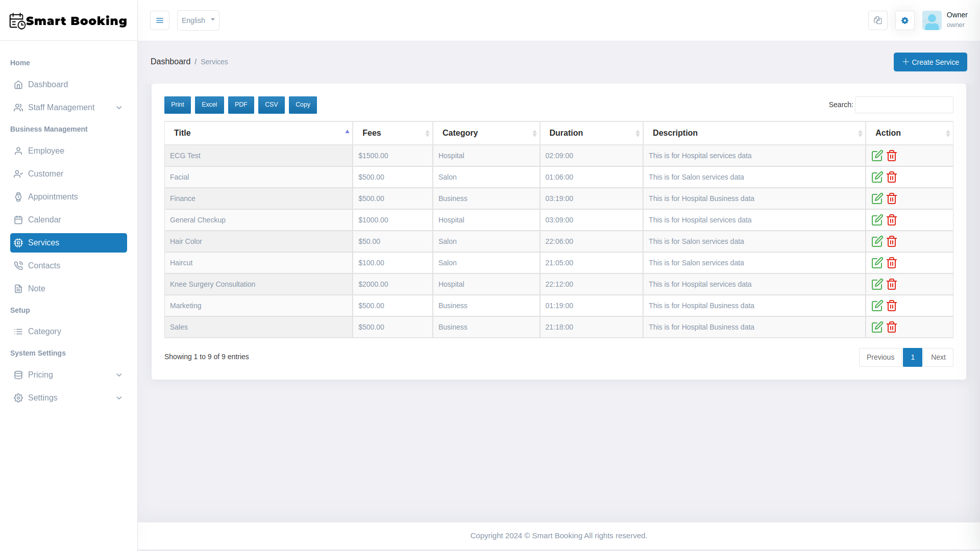This screenshot has width=980, height=551.
Task: Edit the ECG Test service
Action: point(877,156)
